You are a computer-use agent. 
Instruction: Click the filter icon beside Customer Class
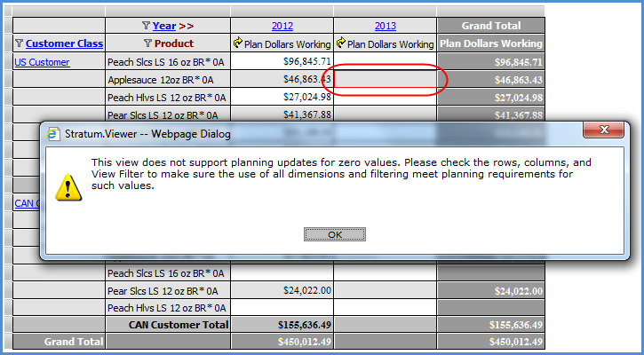[x=20, y=43]
